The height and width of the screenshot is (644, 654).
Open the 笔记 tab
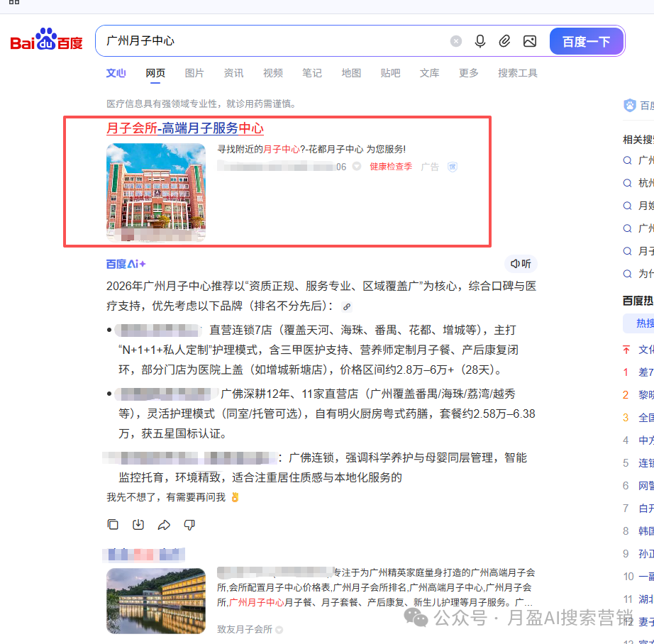[312, 73]
